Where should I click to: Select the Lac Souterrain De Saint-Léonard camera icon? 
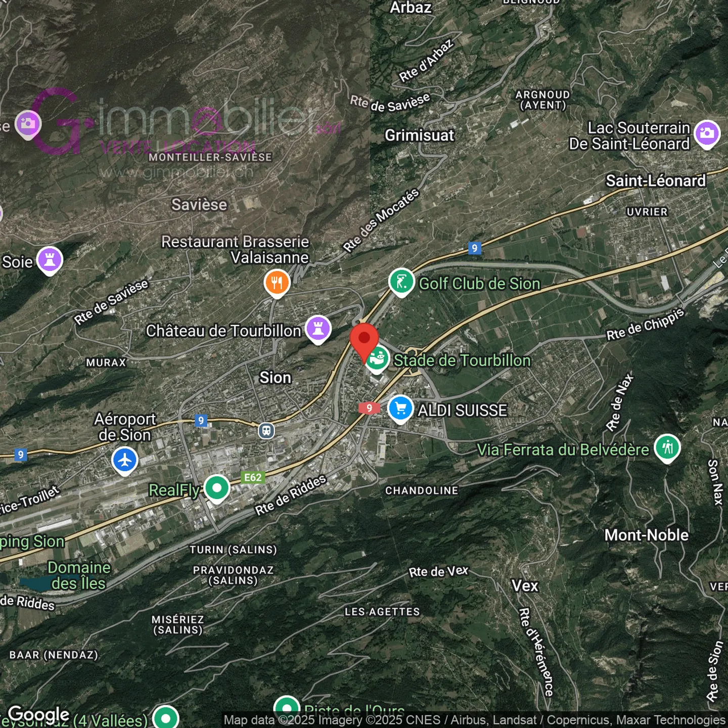click(707, 133)
